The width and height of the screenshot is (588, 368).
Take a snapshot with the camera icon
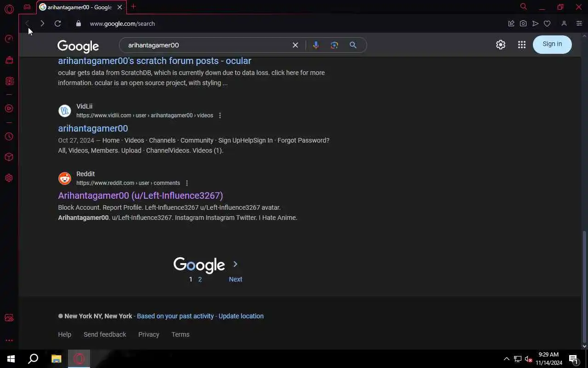523,23
